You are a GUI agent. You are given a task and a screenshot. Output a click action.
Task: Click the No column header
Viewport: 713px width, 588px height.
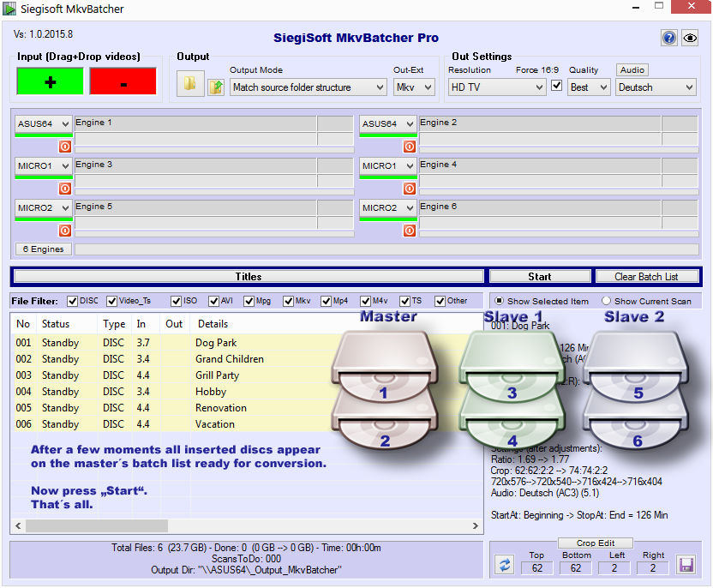(x=23, y=324)
